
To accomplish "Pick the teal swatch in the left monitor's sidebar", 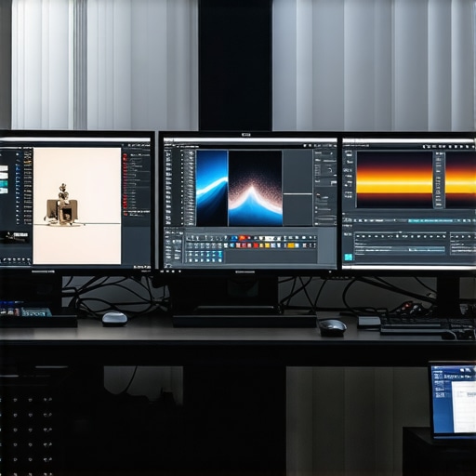I will click(4, 183).
